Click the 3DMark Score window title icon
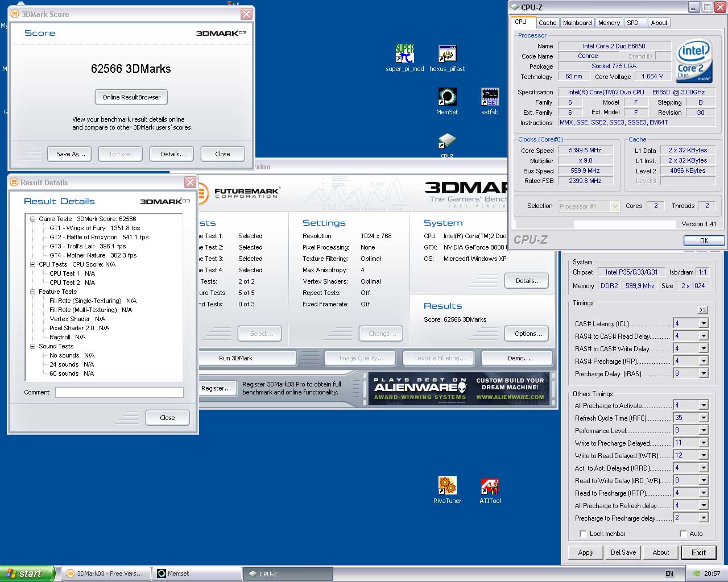Viewport: 728px width, 582px height. pos(15,14)
